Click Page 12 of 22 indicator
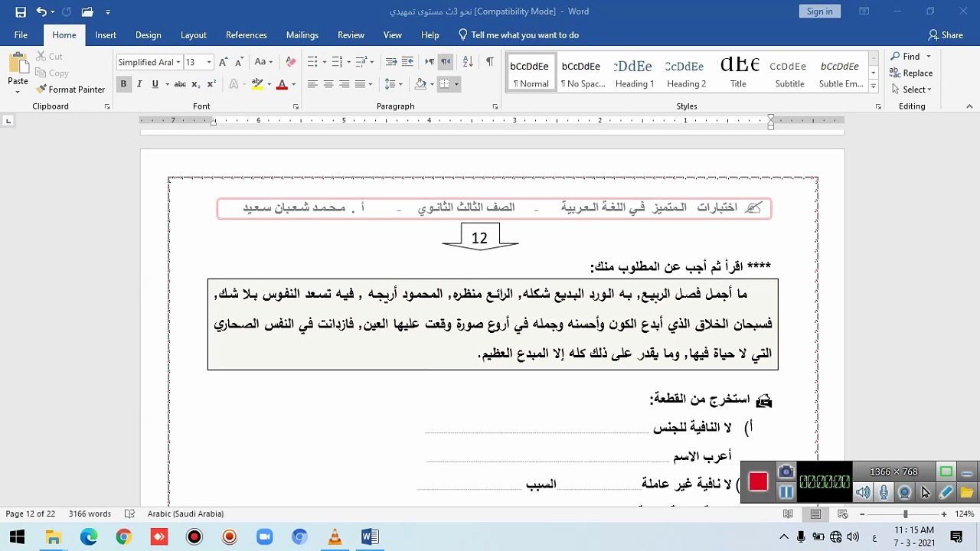The width and height of the screenshot is (980, 551). coord(31,514)
